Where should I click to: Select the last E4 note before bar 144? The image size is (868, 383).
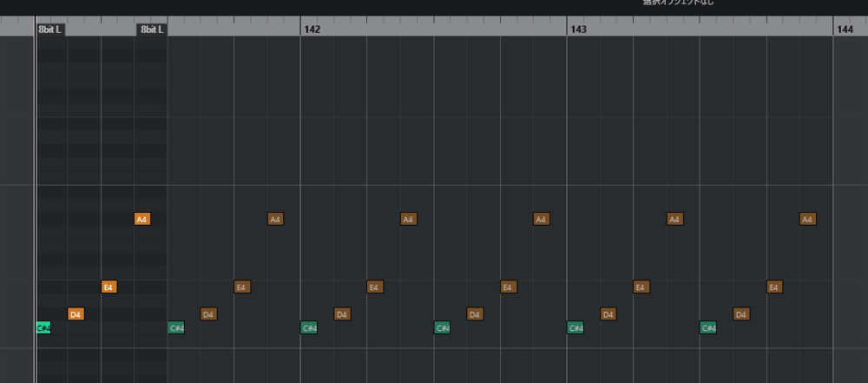point(774,287)
